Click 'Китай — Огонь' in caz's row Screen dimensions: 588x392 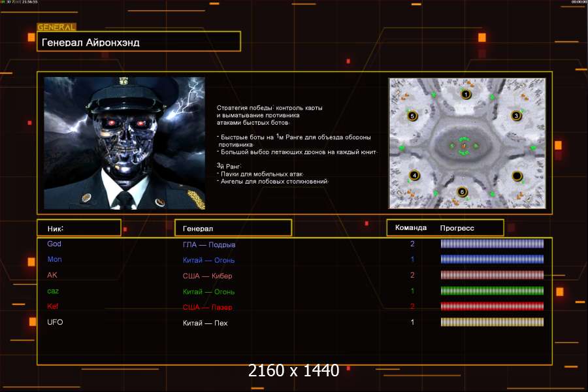208,291
